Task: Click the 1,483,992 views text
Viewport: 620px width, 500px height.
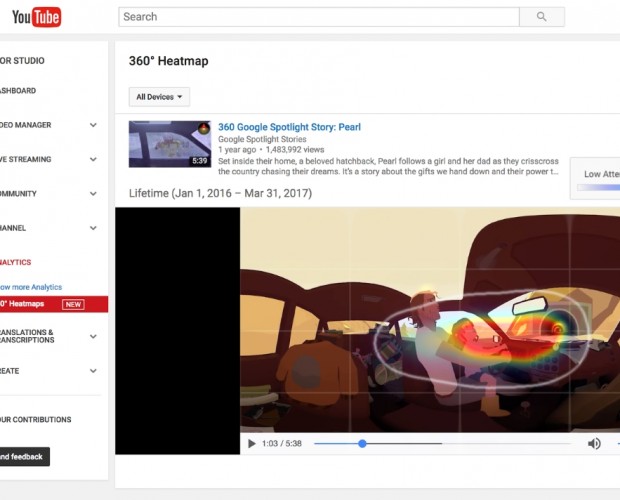Action: (295, 150)
